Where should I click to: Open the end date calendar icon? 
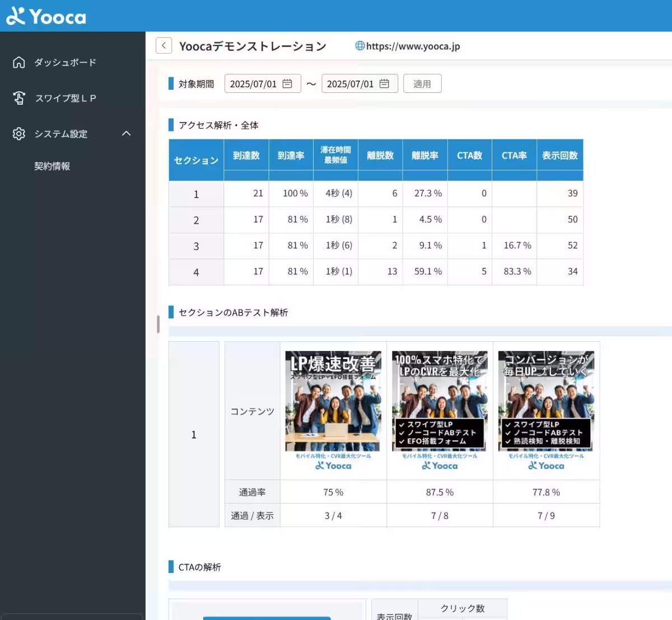pyautogui.click(x=384, y=84)
